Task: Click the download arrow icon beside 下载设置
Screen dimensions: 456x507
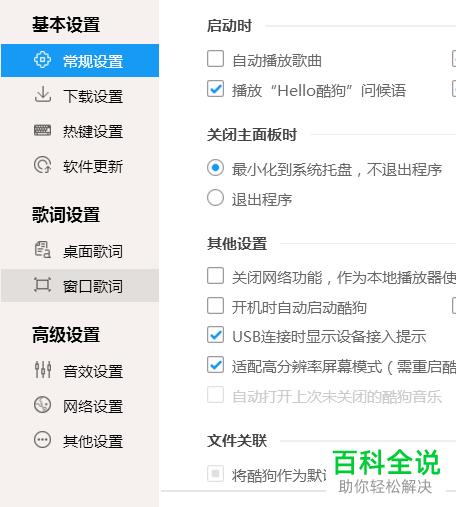Action: pos(43,94)
